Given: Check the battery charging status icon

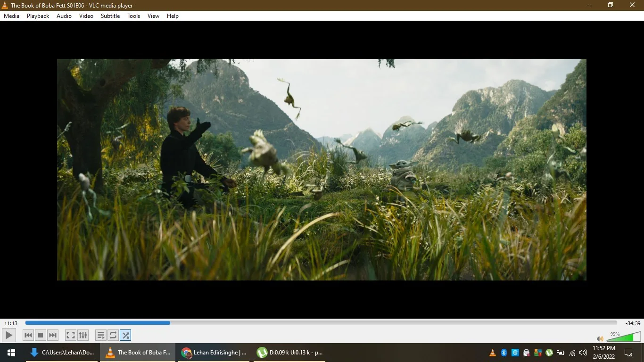Looking at the screenshot, I should 561,353.
